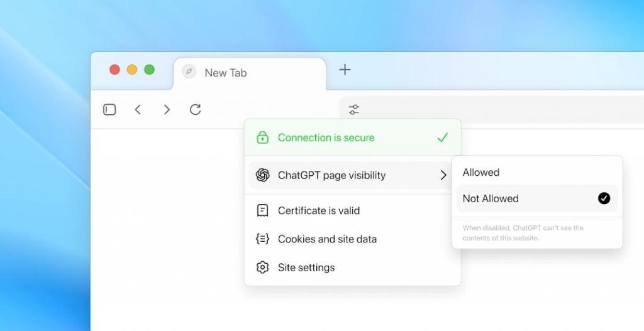Open Cookies and site data
This screenshot has height=331, width=644.
click(x=352, y=239)
